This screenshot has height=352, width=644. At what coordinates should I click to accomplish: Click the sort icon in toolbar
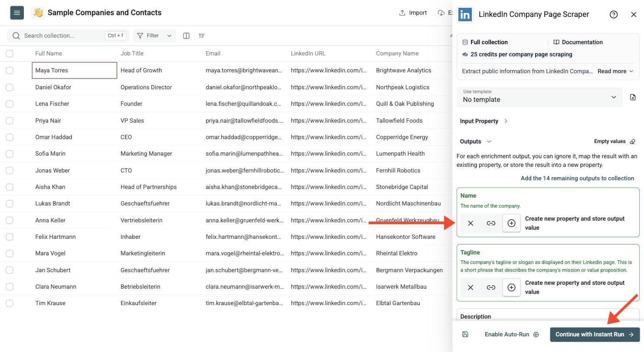[x=202, y=36]
